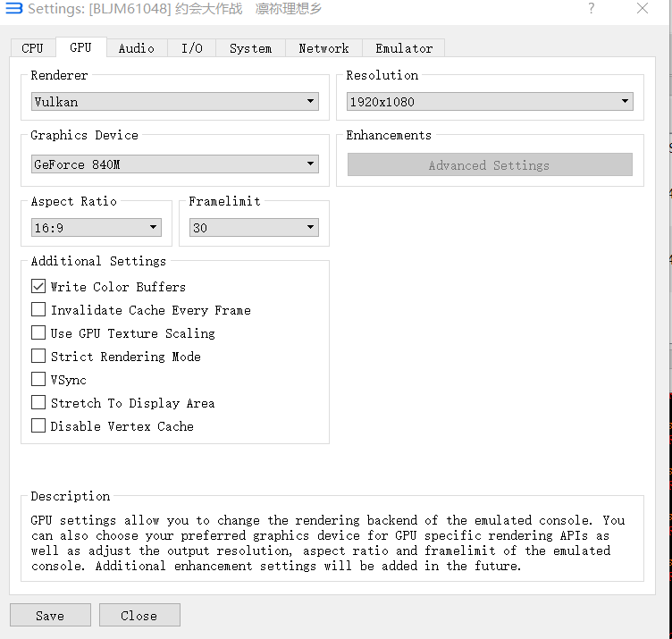Viewport: 672px width, 639px height.
Task: Open the Aspect Ratio 16:9 dropdown
Action: click(x=97, y=228)
